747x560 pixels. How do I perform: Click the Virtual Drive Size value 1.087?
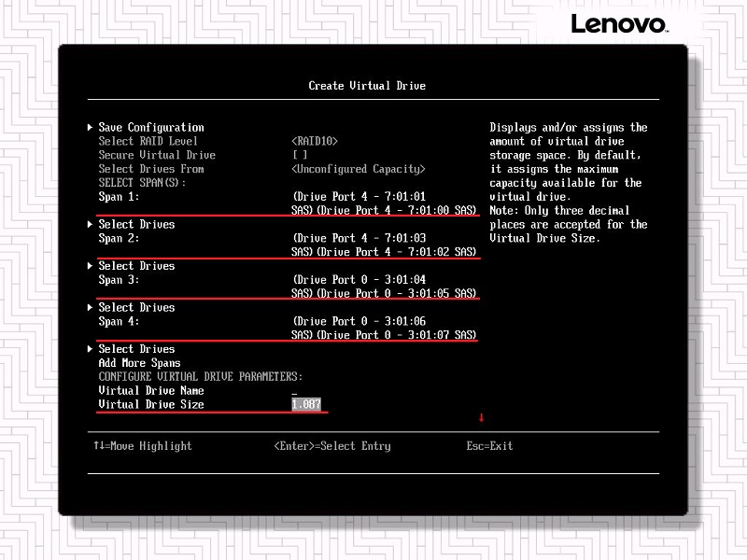[309, 404]
